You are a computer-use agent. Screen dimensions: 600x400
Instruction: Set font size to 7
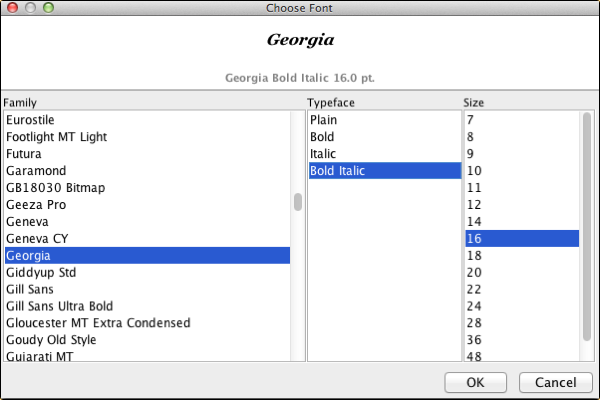tap(522, 120)
